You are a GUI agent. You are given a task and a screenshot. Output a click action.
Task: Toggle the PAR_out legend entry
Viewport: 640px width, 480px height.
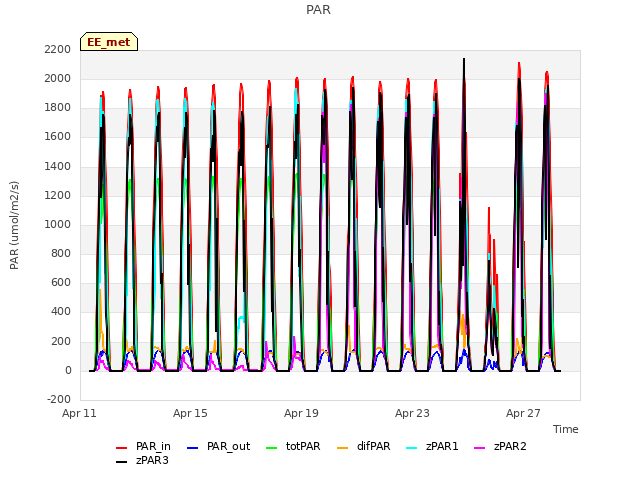pos(218,447)
